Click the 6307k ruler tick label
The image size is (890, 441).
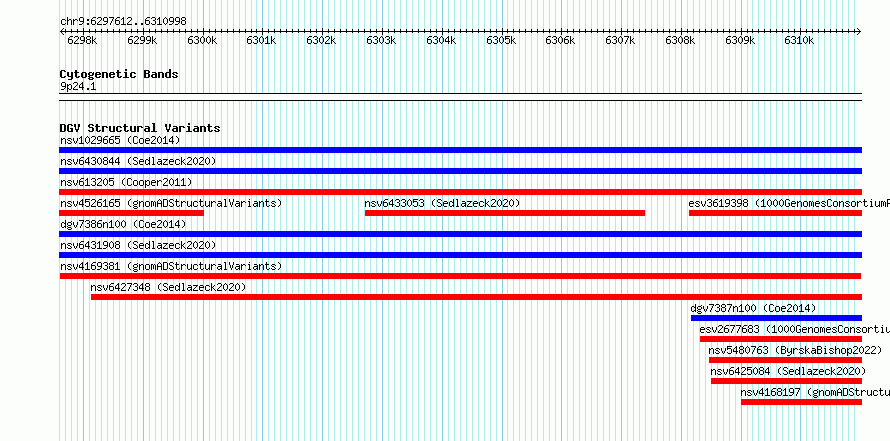620,40
